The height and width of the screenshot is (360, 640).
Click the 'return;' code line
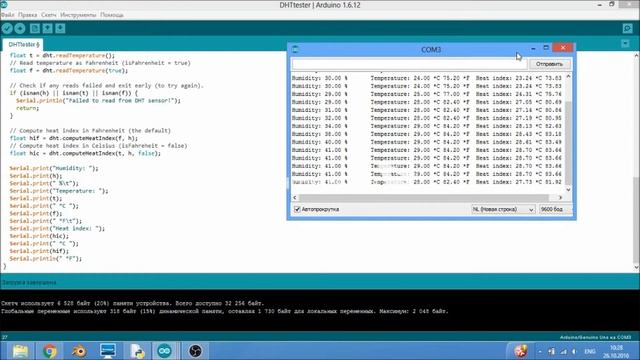click(x=28, y=108)
